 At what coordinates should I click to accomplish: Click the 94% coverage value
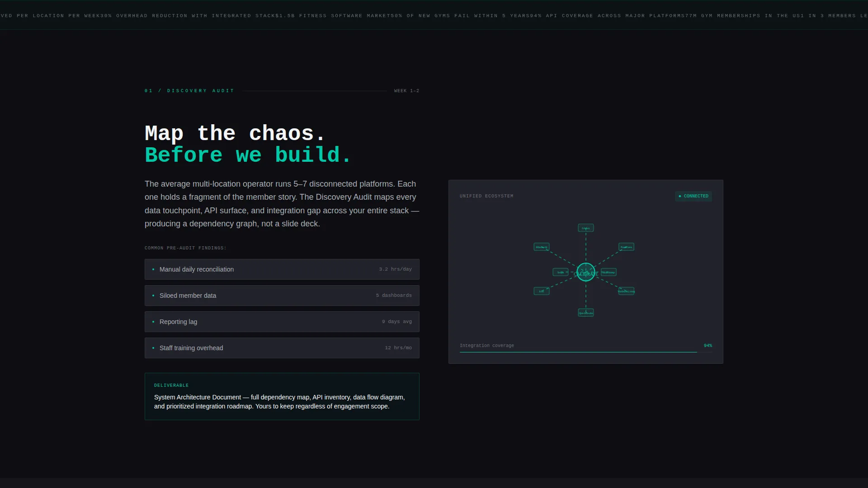(x=708, y=346)
